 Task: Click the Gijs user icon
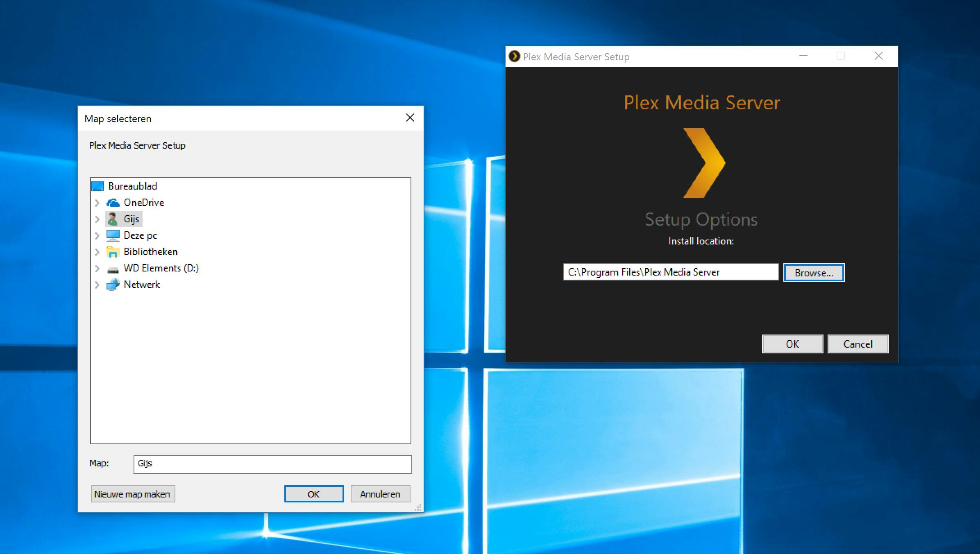click(x=113, y=219)
